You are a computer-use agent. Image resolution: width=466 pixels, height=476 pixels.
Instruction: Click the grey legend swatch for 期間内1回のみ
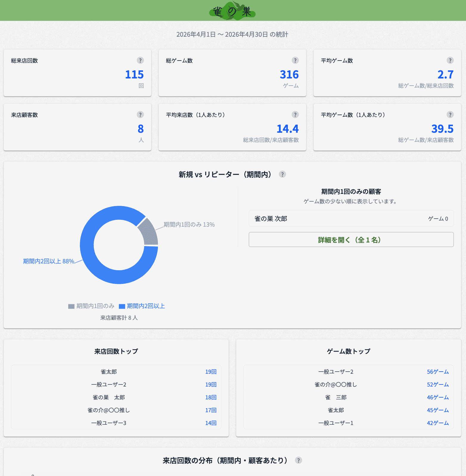tap(71, 306)
